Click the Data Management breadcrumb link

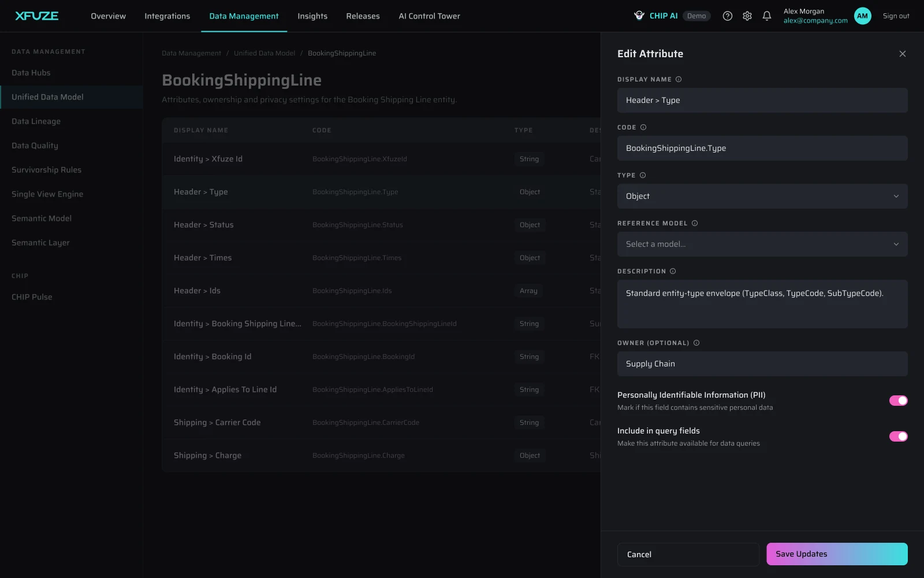point(191,53)
